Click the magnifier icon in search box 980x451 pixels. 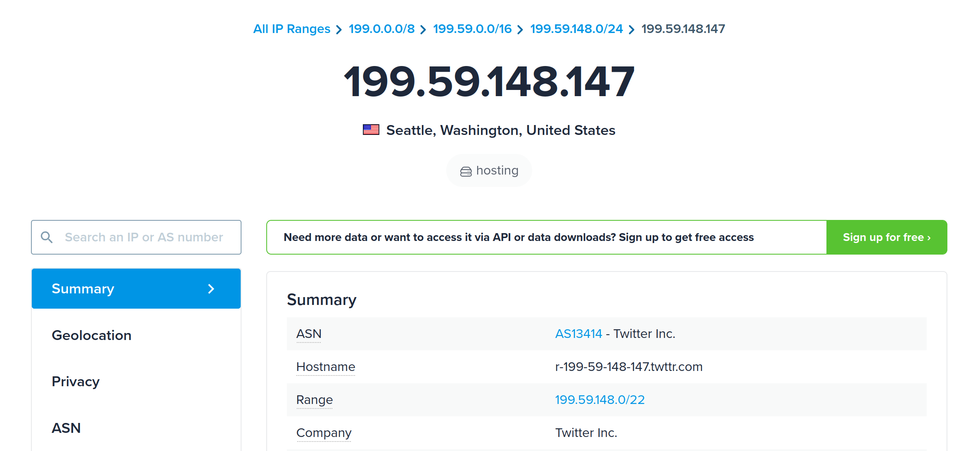47,237
